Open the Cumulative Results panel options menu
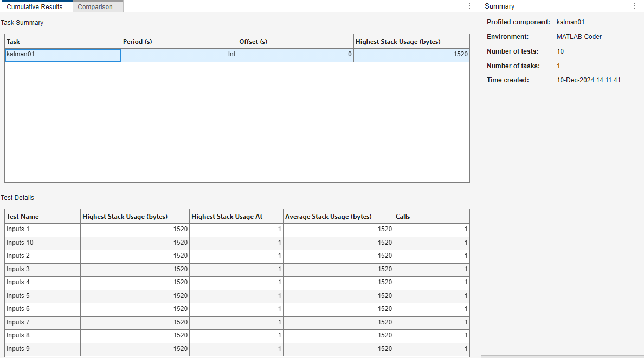This screenshot has height=358, width=644. click(x=469, y=6)
